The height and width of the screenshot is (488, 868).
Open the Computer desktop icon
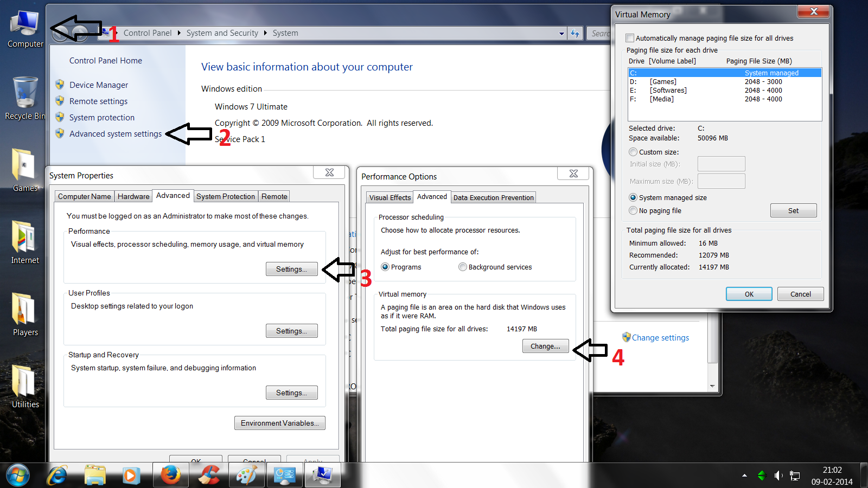(25, 28)
